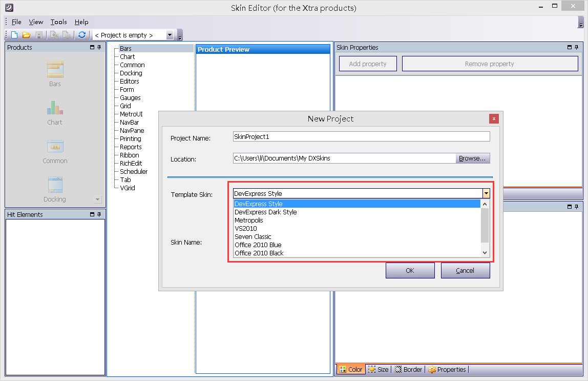Maximize the Products panel
This screenshot has height=381, width=588.
92,47
